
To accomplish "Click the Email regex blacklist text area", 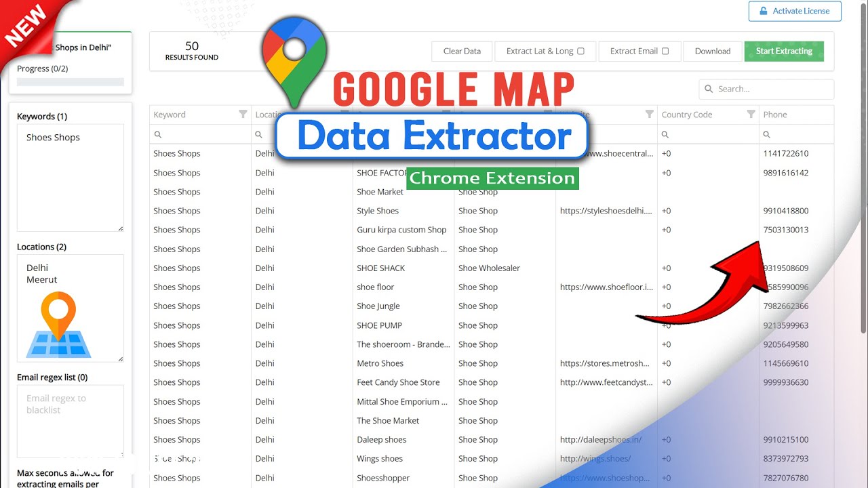I will click(x=71, y=421).
